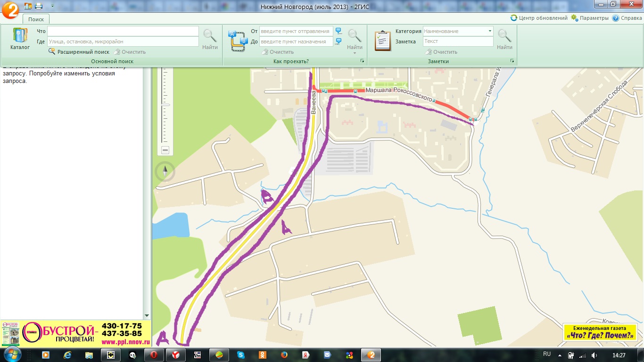Click Найти magnifier in Как проехать group

click(x=355, y=39)
